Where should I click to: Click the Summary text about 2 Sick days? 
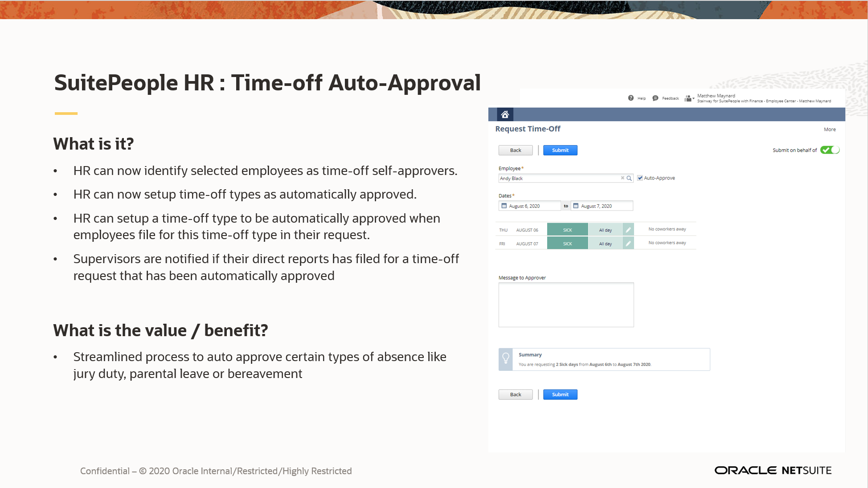(x=585, y=364)
